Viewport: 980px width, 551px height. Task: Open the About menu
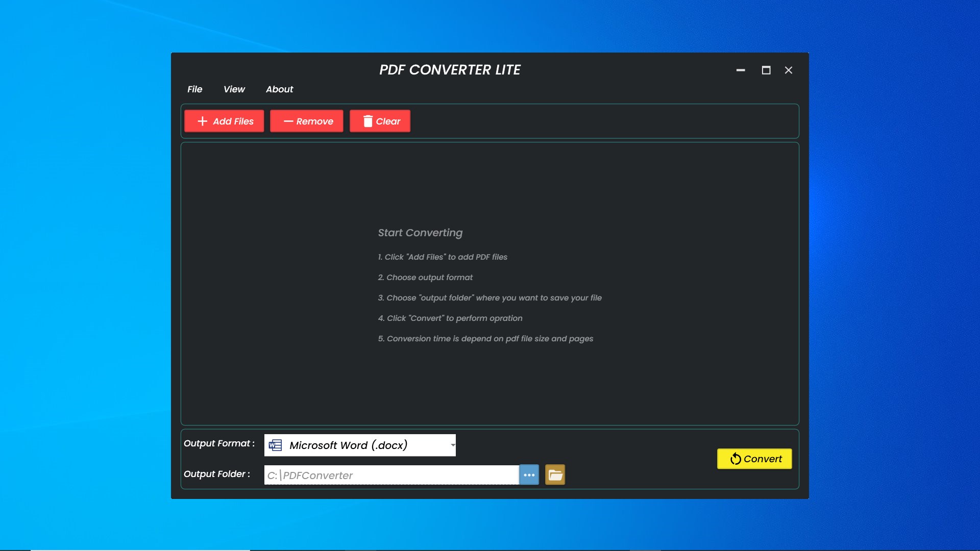pyautogui.click(x=279, y=89)
